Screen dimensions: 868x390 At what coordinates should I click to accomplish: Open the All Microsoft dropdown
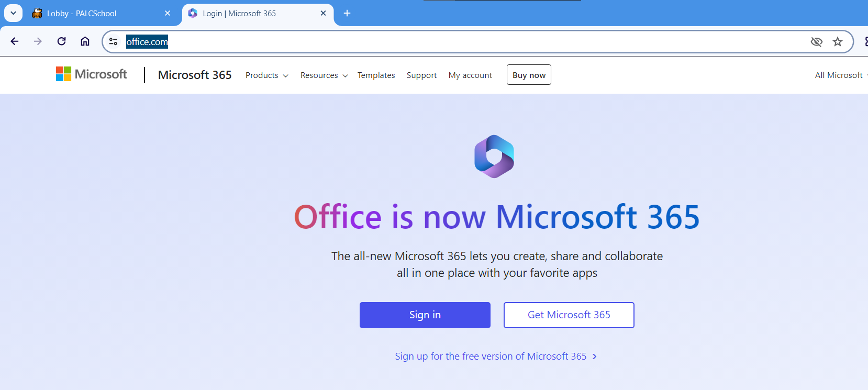click(840, 75)
